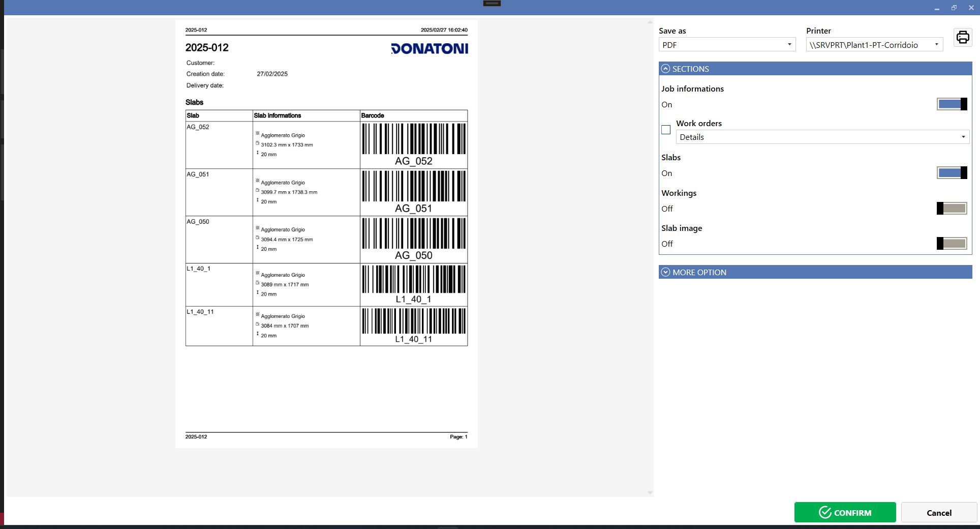Viewport: 980px width, 529px height.
Task: Click the '3102.3 mm x 1733 mm' text
Action: pyautogui.click(x=287, y=145)
